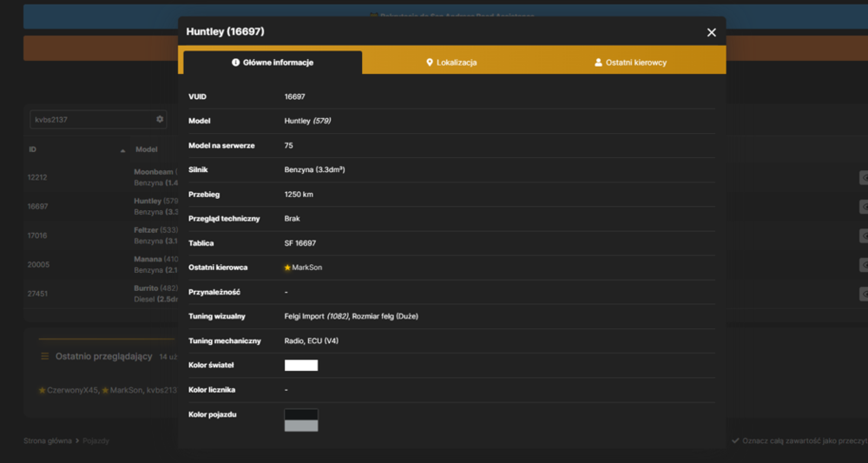Select the Główne informacje tab

273,63
